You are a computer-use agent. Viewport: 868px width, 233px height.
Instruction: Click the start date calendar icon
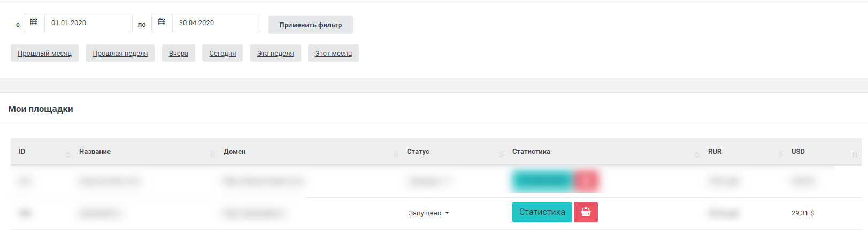[x=34, y=22]
